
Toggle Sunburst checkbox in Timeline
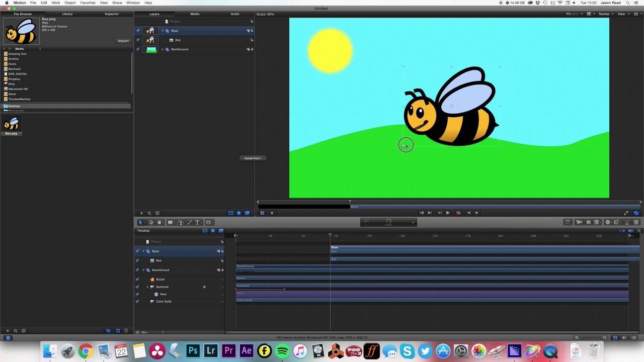point(137,287)
